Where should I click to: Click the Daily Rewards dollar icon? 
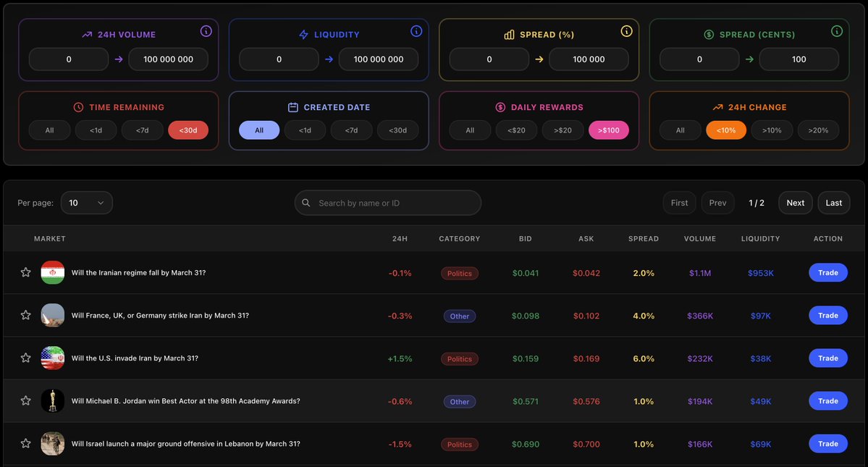500,107
